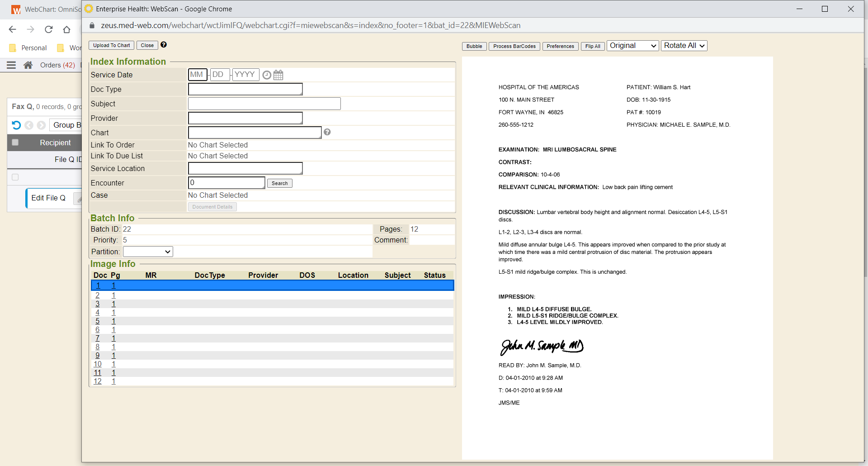868x466 pixels.
Task: Open the browser home page
Action: (66, 29)
